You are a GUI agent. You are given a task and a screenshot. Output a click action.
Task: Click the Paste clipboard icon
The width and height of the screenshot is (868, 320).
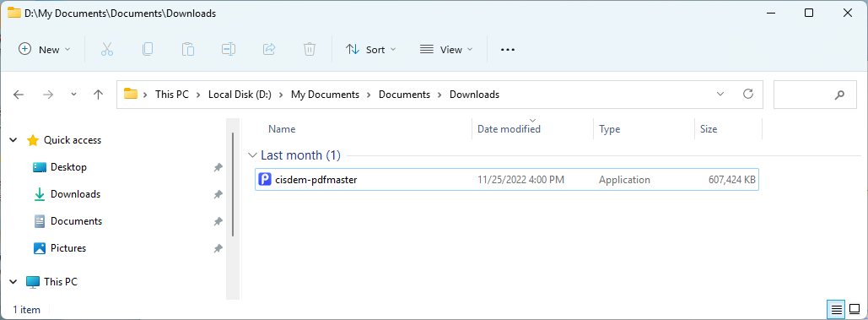pyautogui.click(x=187, y=49)
